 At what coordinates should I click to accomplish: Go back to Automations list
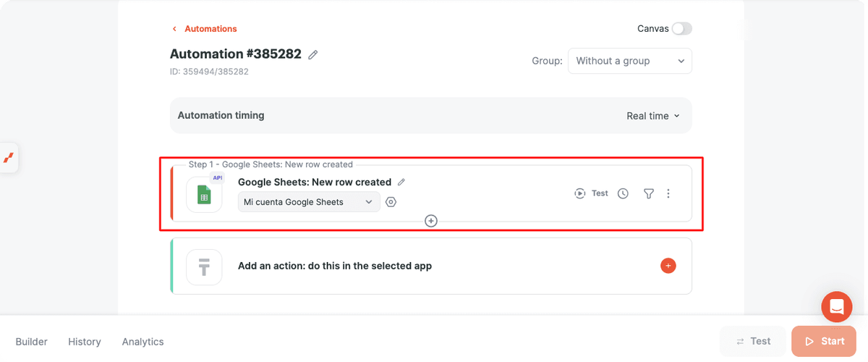[x=210, y=29]
